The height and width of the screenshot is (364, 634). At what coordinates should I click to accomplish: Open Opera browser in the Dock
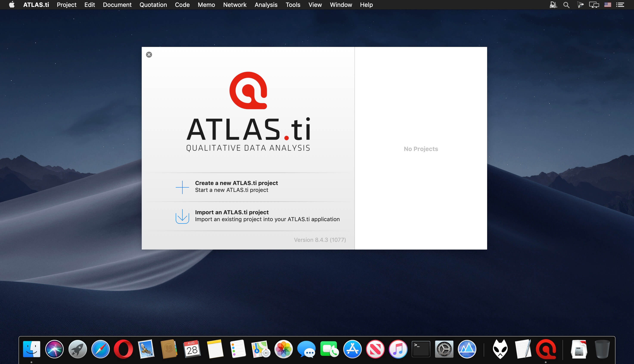(123, 349)
